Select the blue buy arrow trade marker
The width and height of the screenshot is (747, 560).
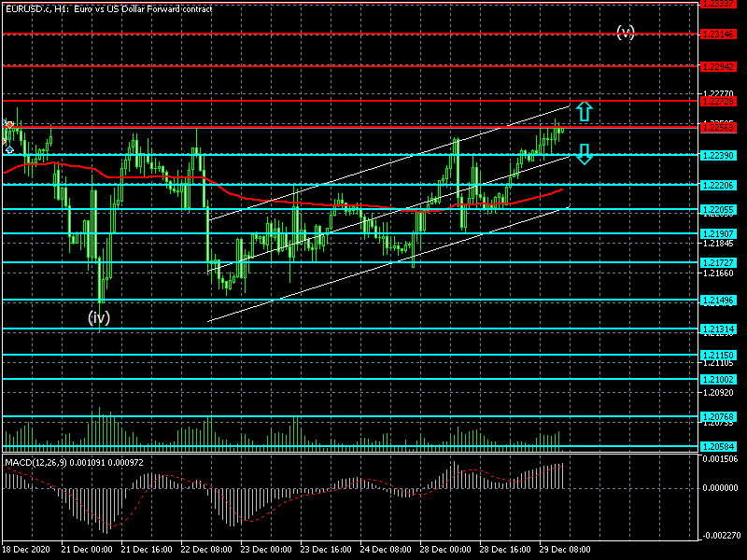click(9, 149)
